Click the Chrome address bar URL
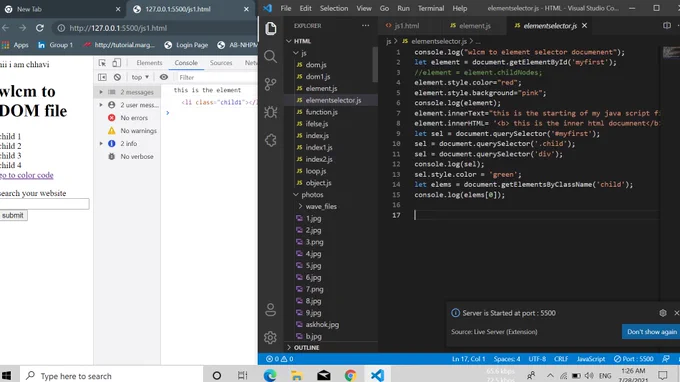680x382 pixels. click(x=118, y=28)
